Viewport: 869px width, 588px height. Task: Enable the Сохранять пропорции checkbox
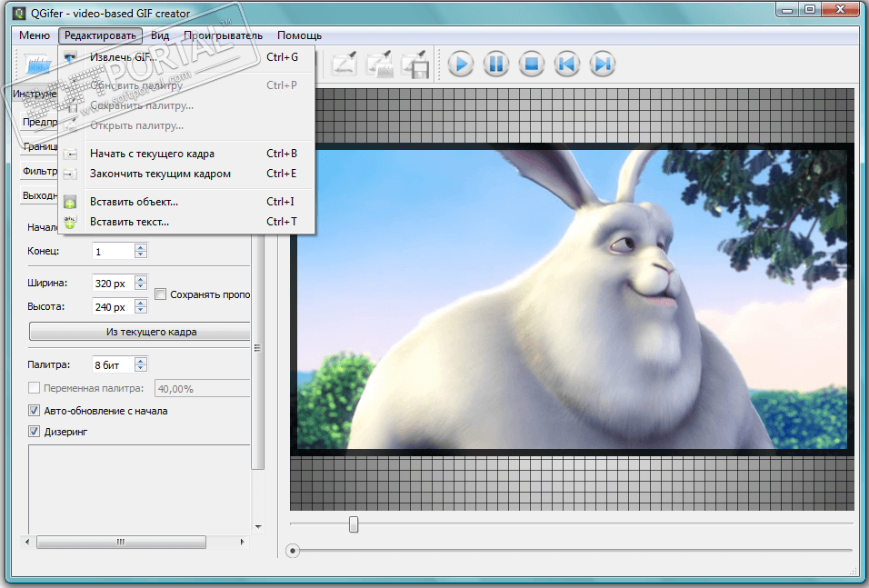click(161, 294)
